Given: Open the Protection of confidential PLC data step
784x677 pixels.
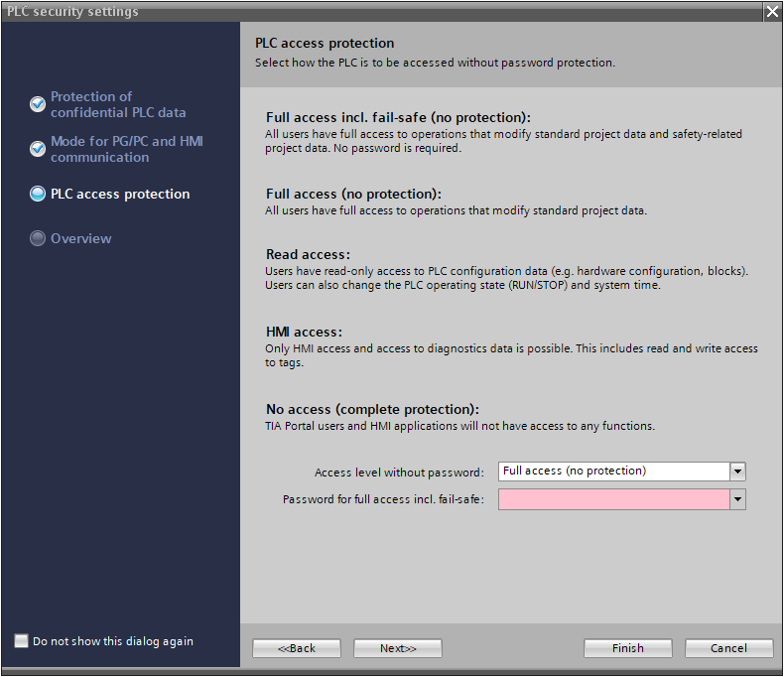Looking at the screenshot, I should (118, 104).
